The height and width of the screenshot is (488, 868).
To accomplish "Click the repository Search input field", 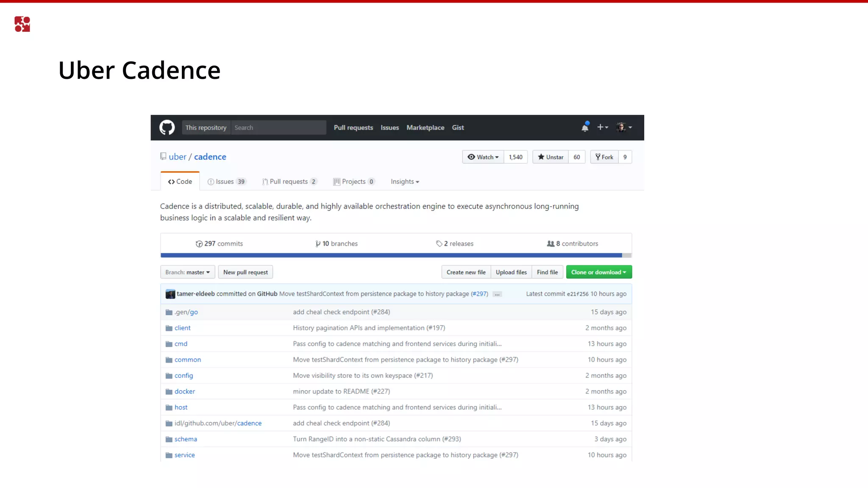I will click(278, 128).
